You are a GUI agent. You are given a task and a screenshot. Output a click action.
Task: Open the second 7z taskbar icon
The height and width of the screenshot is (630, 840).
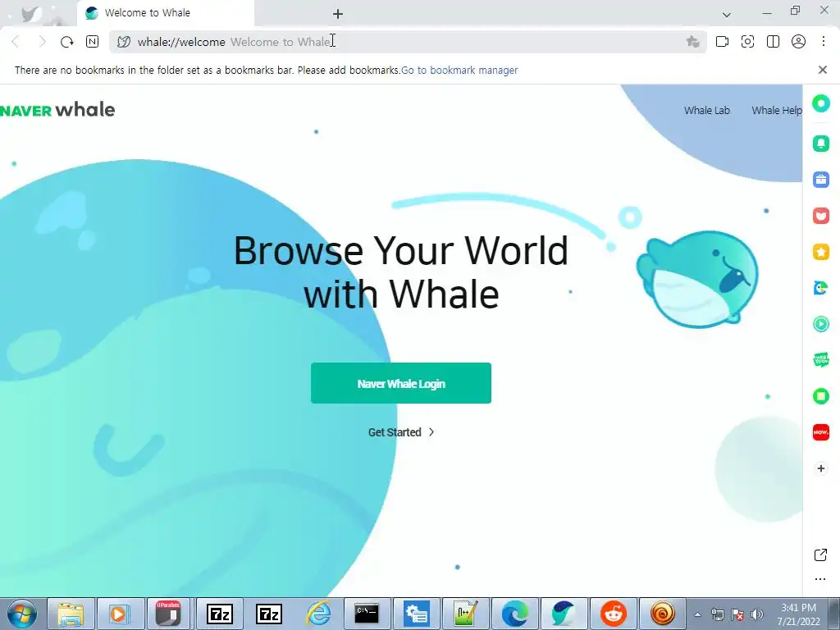tap(269, 614)
